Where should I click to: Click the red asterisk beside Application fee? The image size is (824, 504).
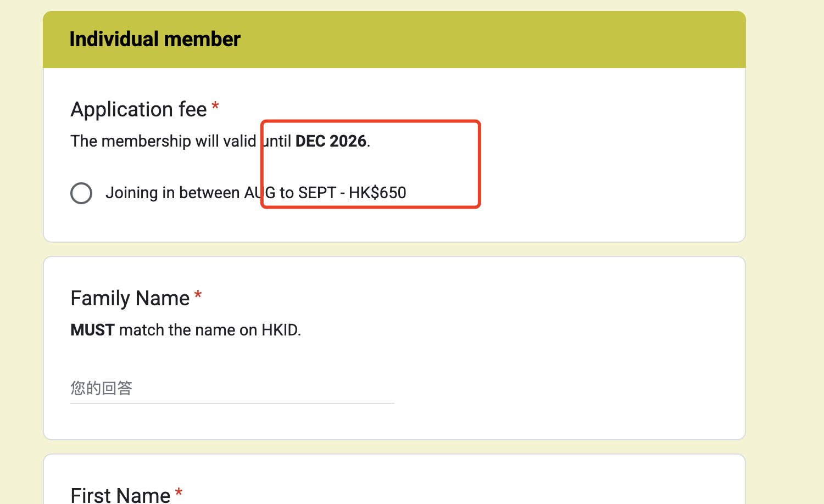click(x=215, y=107)
